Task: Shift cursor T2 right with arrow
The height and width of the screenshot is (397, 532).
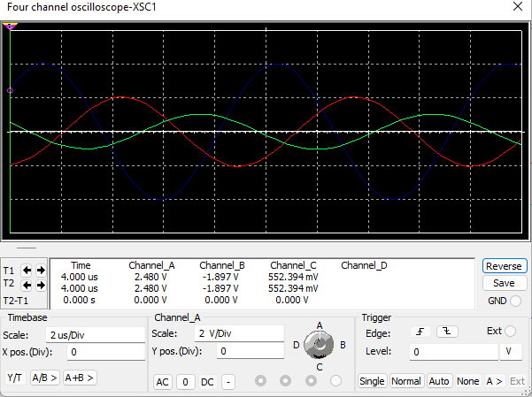Action: (x=41, y=285)
